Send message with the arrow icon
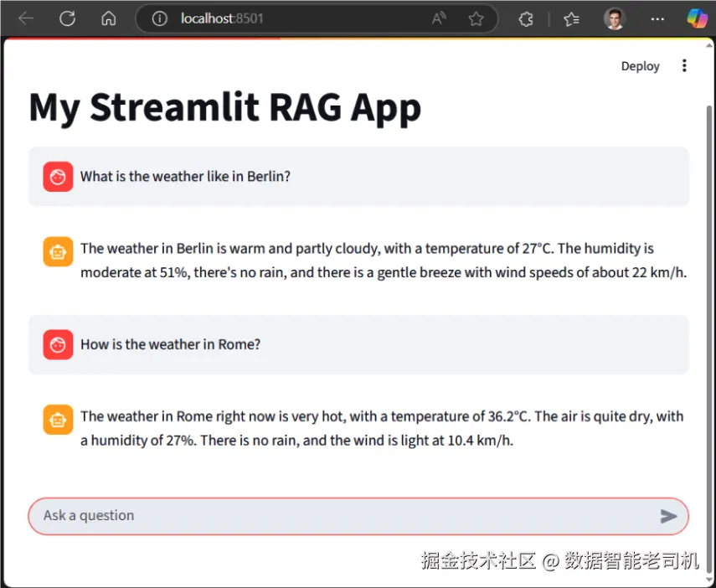The image size is (716, 588). coord(668,516)
